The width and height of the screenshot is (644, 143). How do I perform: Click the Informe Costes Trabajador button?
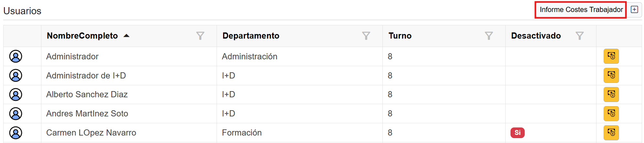[x=581, y=10]
